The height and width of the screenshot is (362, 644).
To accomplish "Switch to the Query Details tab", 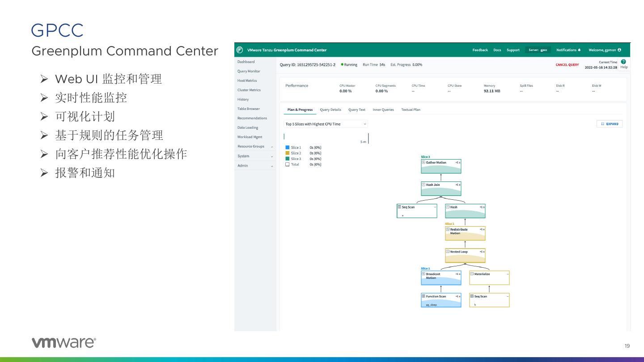I will click(x=330, y=109).
